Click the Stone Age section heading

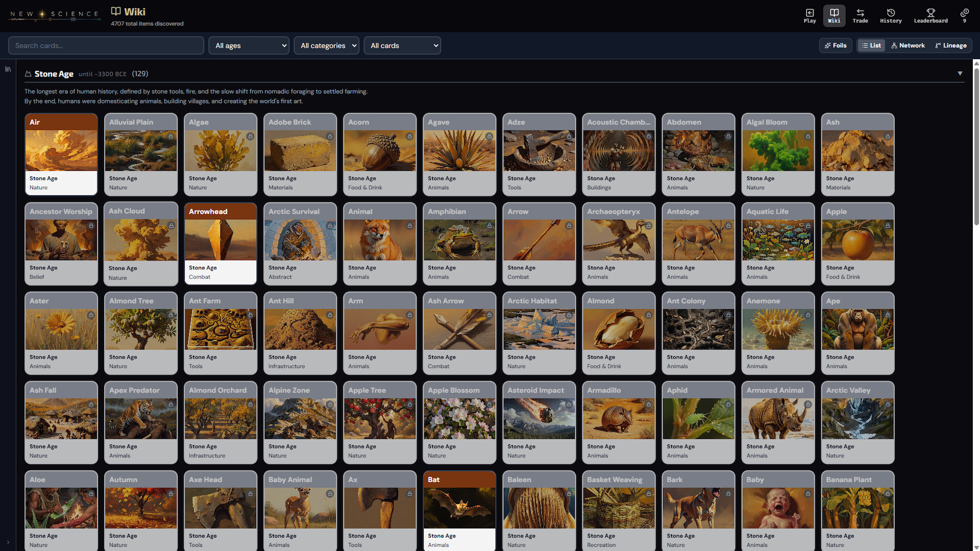coord(54,74)
